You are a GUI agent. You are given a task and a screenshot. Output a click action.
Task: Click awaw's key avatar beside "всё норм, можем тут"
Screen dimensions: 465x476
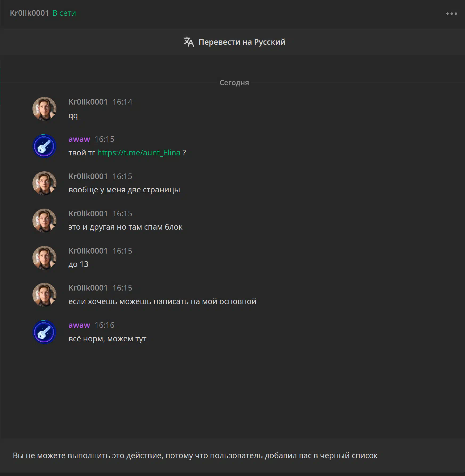click(x=44, y=332)
